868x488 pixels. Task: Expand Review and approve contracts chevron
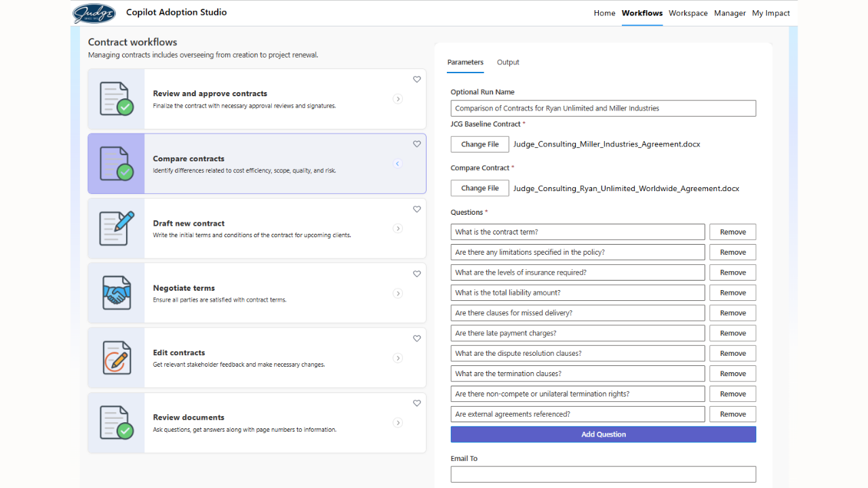[398, 99]
